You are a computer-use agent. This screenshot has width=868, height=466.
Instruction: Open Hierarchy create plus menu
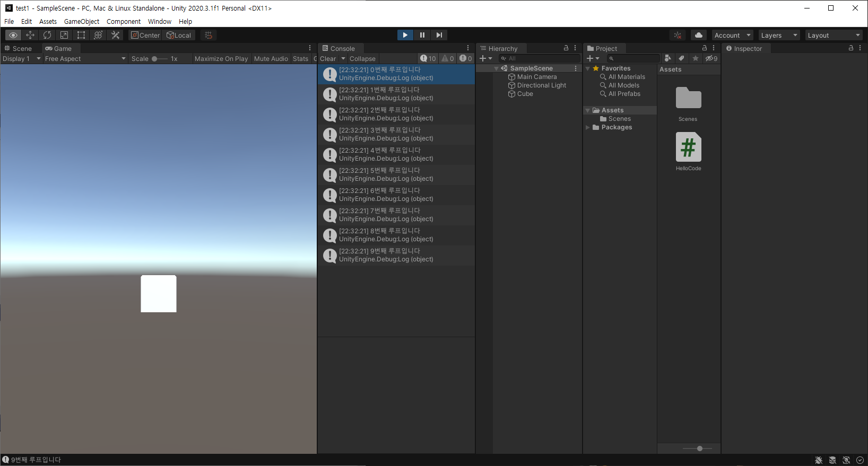485,58
